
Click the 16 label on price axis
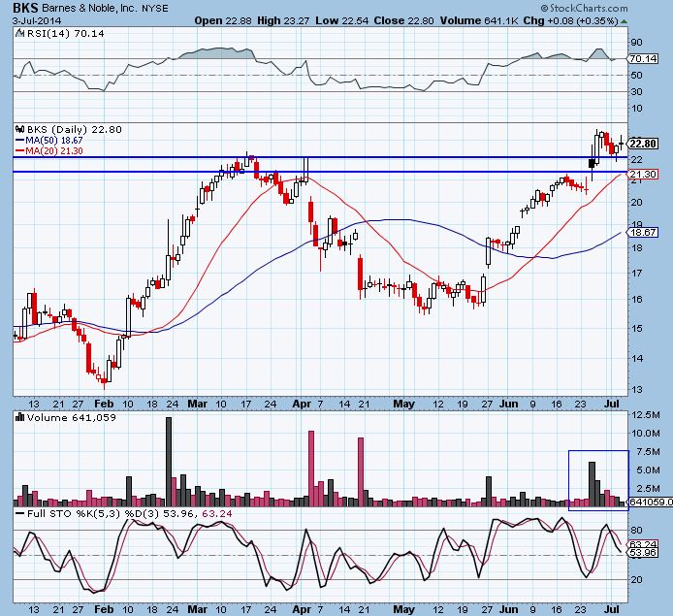pos(637,300)
